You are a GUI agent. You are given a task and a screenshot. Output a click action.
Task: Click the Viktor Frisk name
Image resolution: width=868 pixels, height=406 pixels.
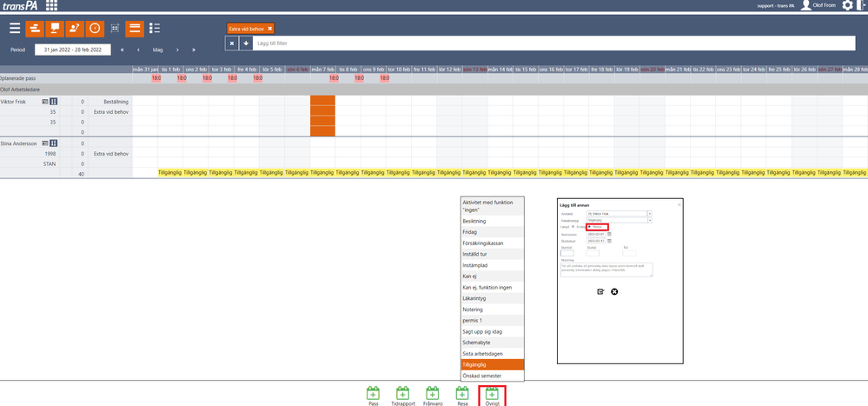(13, 102)
